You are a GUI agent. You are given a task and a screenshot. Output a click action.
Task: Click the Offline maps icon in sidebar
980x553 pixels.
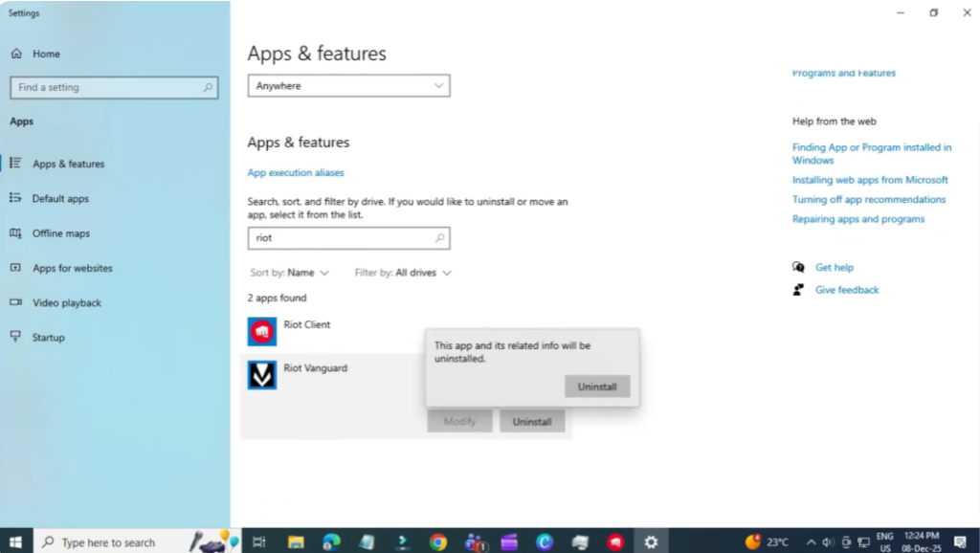16,232
